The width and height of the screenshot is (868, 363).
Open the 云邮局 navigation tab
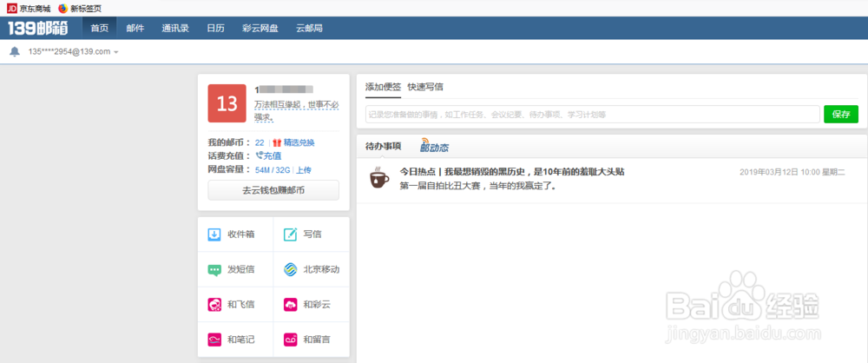(x=310, y=29)
